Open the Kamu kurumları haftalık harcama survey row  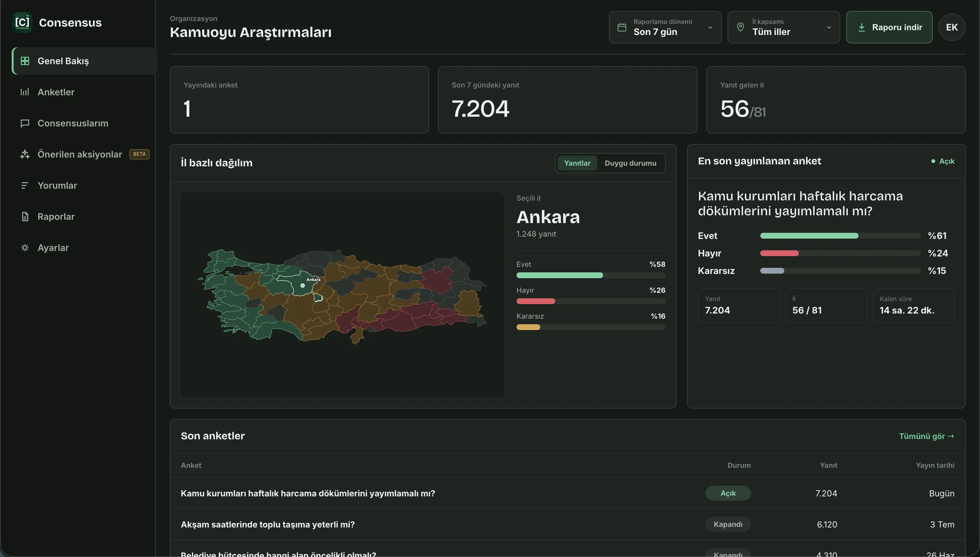(x=567, y=493)
